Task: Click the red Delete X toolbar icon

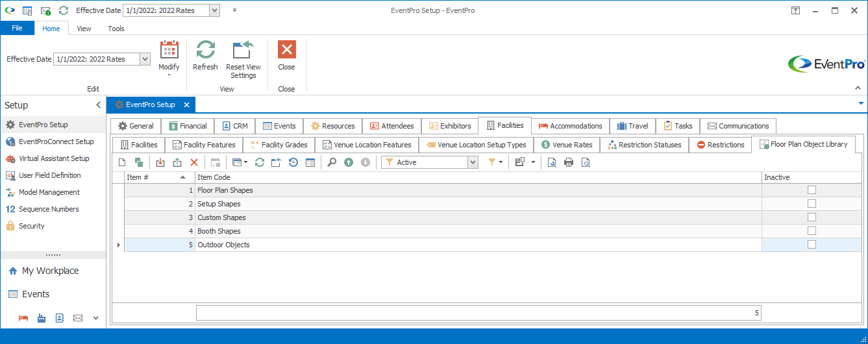Action: coord(193,162)
